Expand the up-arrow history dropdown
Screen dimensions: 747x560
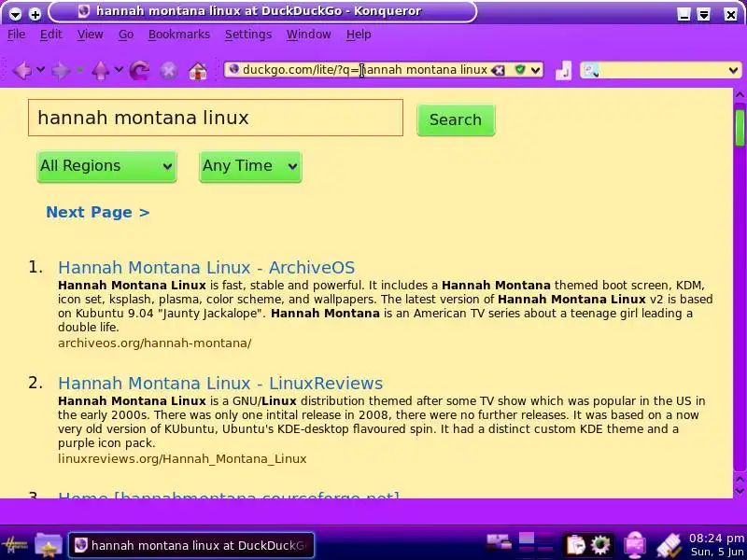(x=119, y=70)
